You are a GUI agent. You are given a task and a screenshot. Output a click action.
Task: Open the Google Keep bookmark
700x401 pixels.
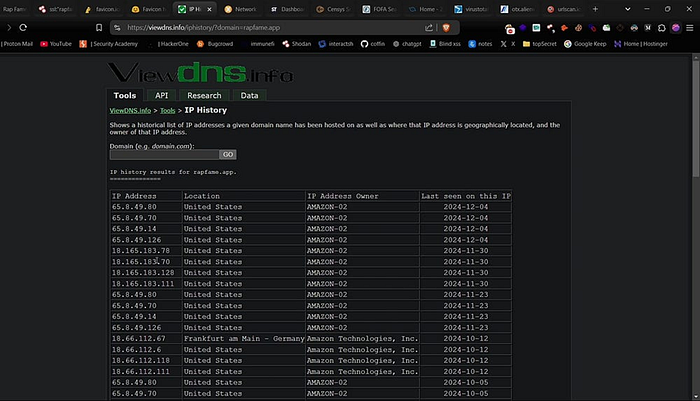click(x=585, y=44)
